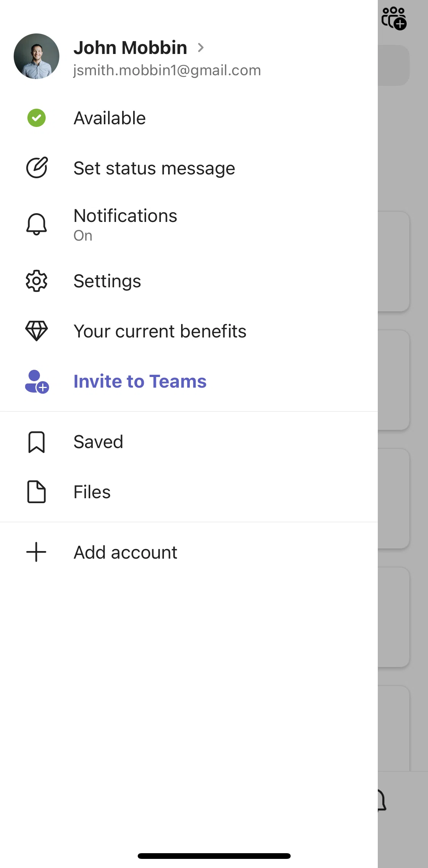Open the Settings menu item

pos(107,281)
